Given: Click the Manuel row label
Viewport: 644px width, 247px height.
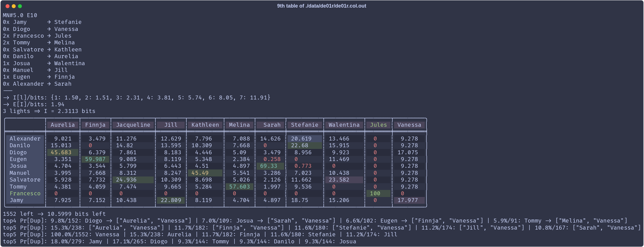Looking at the screenshot, I should (x=25, y=173).
